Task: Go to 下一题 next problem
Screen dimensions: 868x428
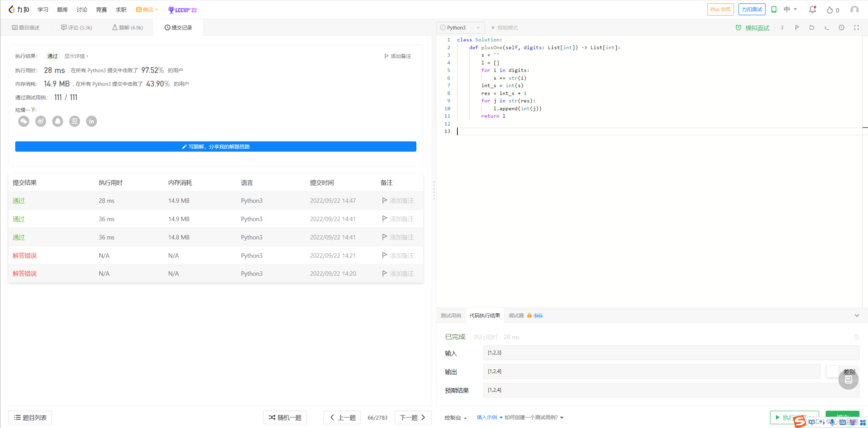Action: tap(412, 417)
